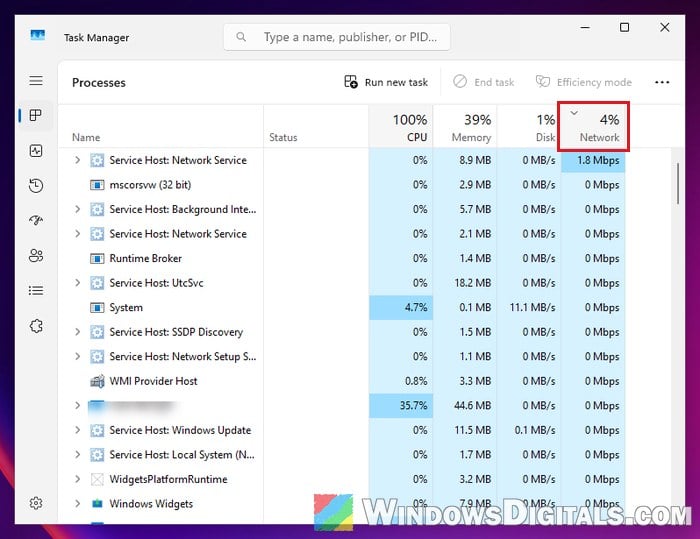700x539 pixels.
Task: Select the 1.8 Mbps network cell
Action: pos(593,160)
